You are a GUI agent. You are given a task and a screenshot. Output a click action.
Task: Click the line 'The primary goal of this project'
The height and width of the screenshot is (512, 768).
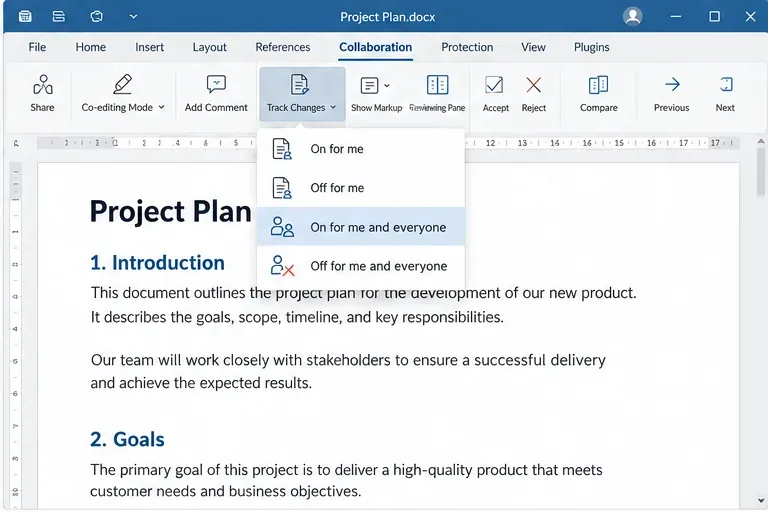tap(346, 470)
